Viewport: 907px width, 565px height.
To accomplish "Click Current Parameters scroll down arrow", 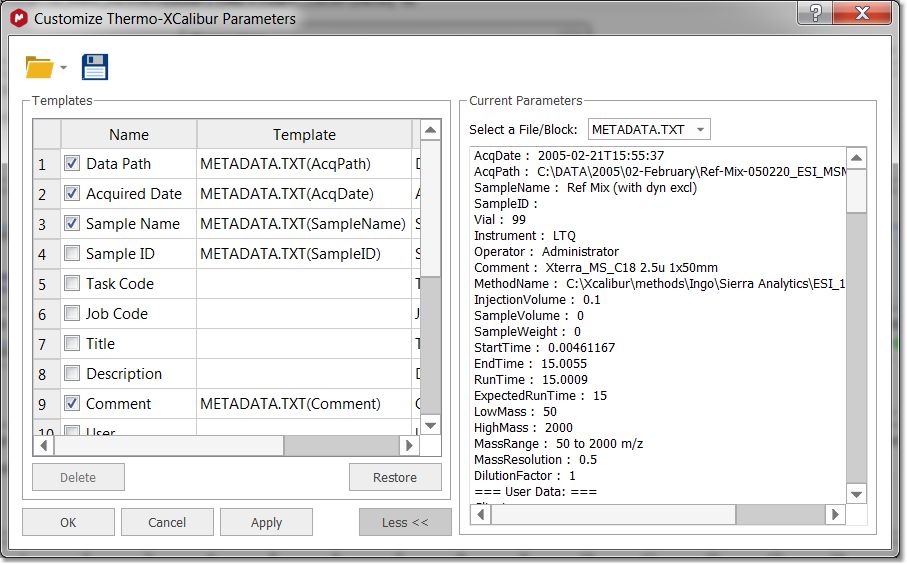I will click(x=857, y=494).
